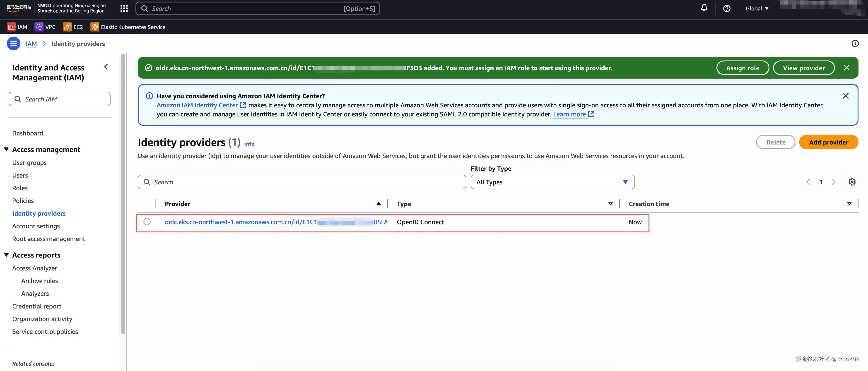Sort by Creation time column arrow

(849, 204)
